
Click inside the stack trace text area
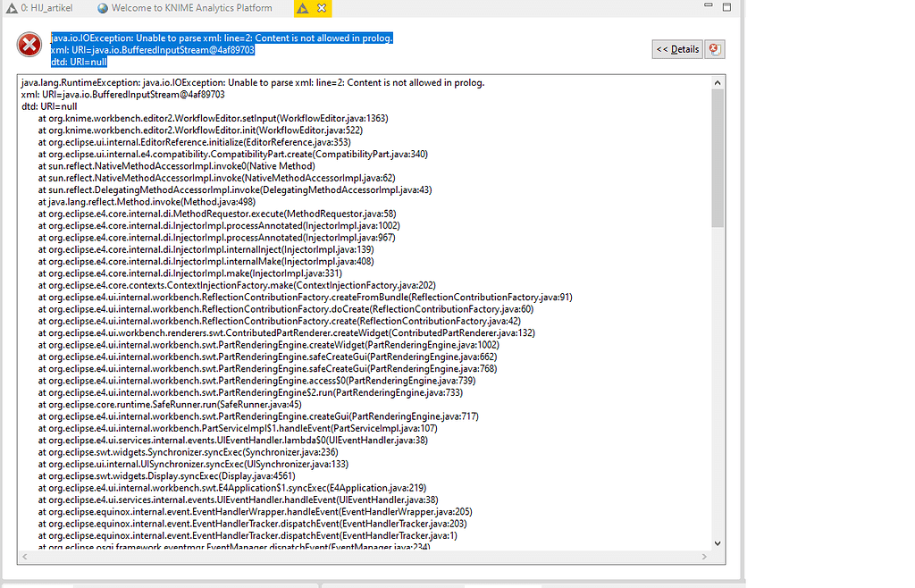(x=357, y=313)
